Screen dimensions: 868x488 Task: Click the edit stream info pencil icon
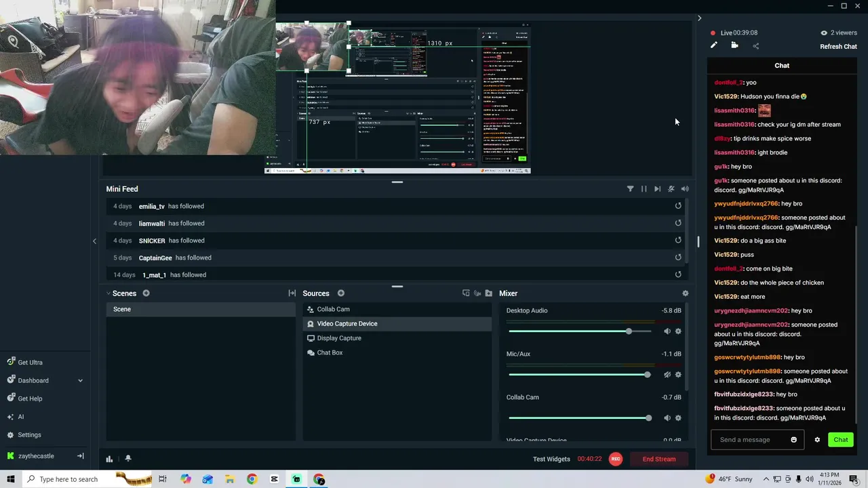click(713, 45)
